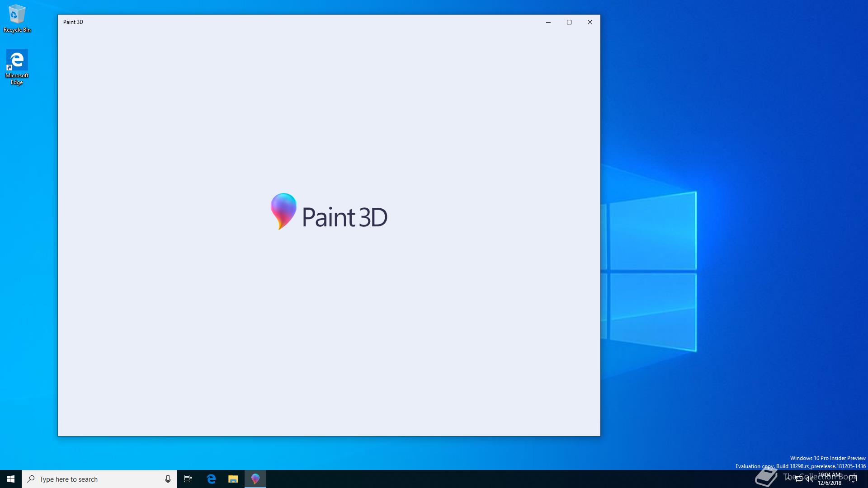Viewport: 868px width, 488px height.
Task: Expand hidden system tray icons chevron
Action: (x=788, y=479)
